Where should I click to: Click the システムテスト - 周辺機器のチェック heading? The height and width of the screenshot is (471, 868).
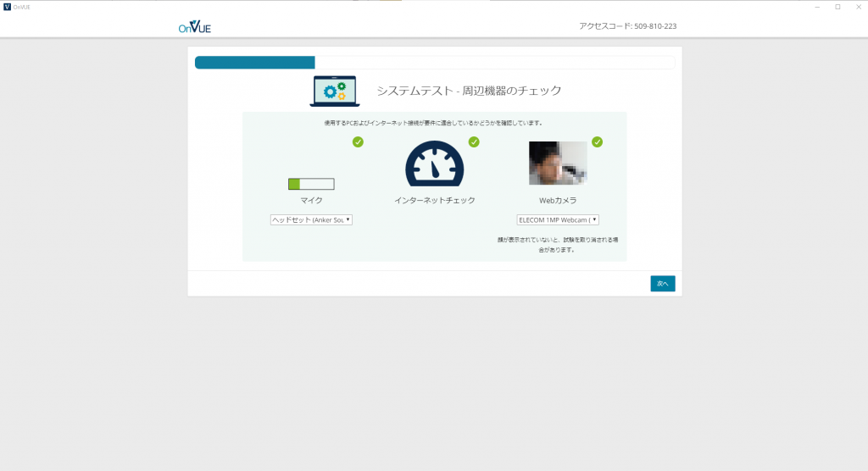[x=469, y=91]
